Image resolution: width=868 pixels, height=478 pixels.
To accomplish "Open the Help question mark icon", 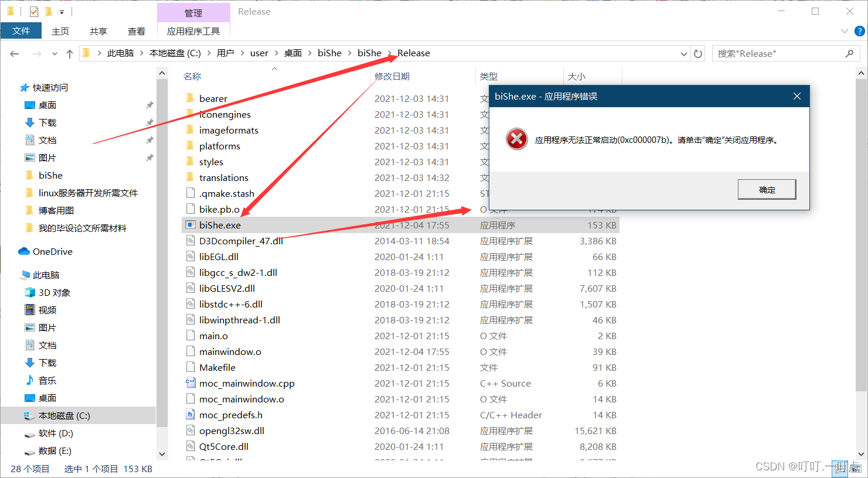I will pyautogui.click(x=860, y=31).
